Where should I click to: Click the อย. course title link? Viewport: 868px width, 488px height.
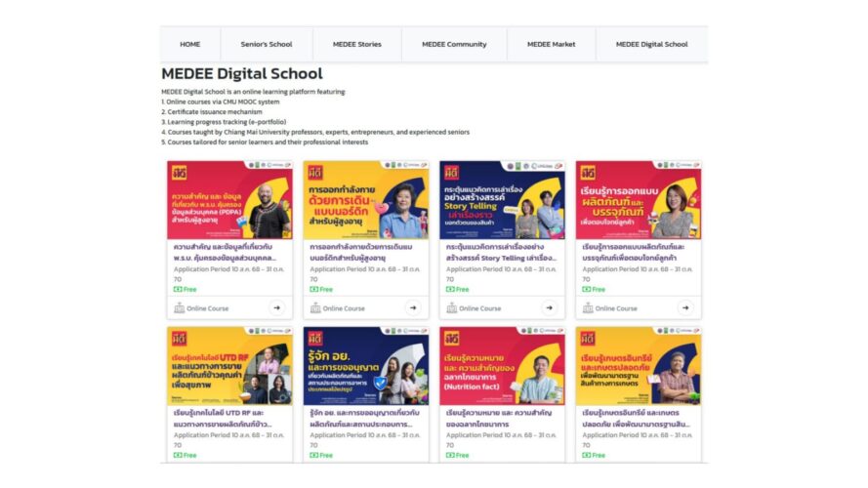pos(364,419)
